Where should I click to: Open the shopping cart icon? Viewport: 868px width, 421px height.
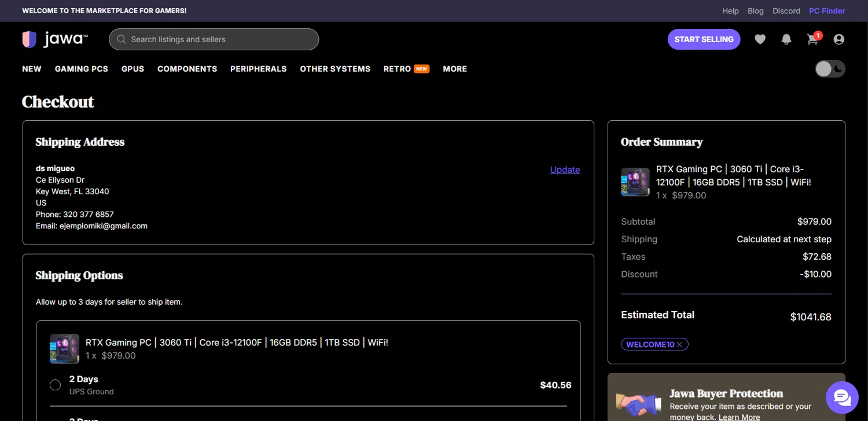pyautogui.click(x=812, y=39)
